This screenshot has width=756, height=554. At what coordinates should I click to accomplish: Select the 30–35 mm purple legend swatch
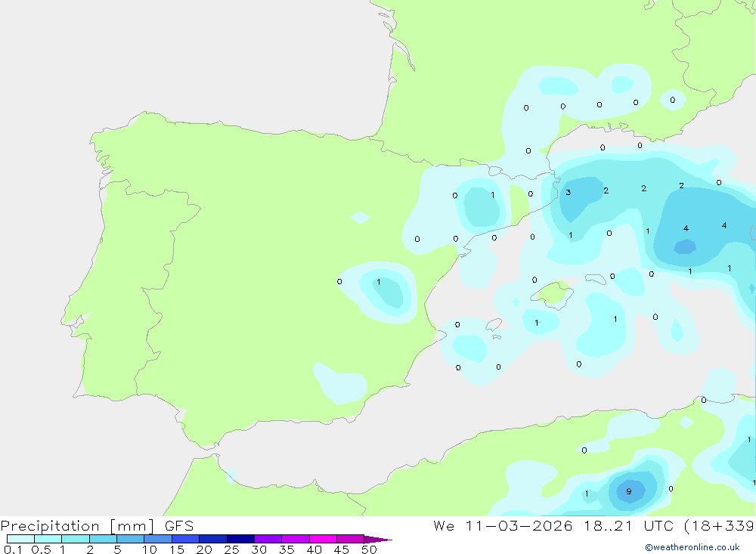[x=268, y=539]
